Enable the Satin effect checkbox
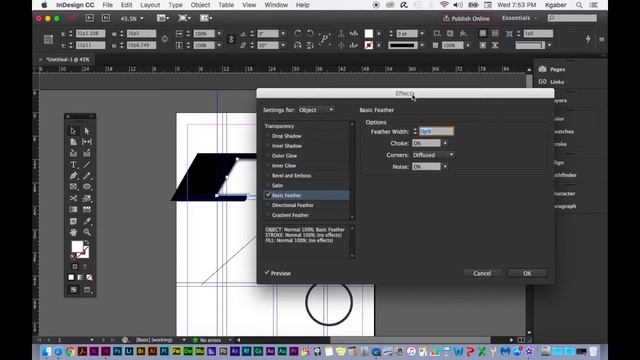 pyautogui.click(x=268, y=185)
